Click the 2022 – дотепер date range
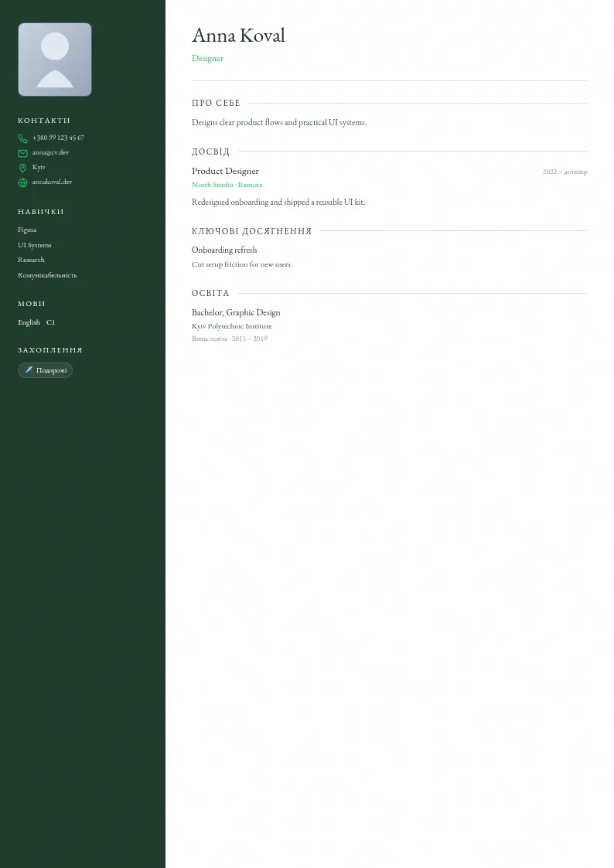 tap(565, 172)
